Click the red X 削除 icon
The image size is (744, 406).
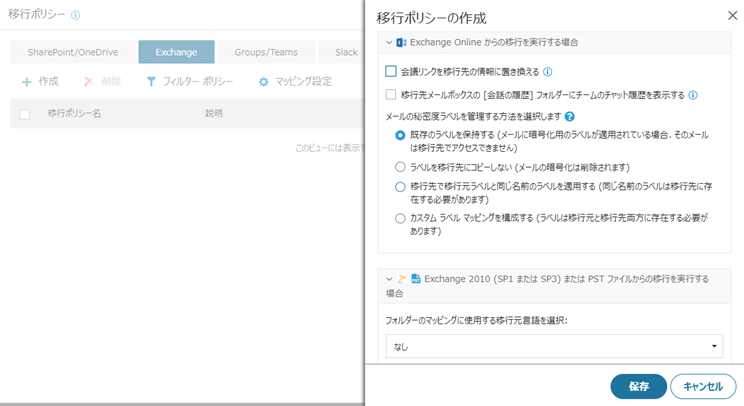[x=89, y=82]
